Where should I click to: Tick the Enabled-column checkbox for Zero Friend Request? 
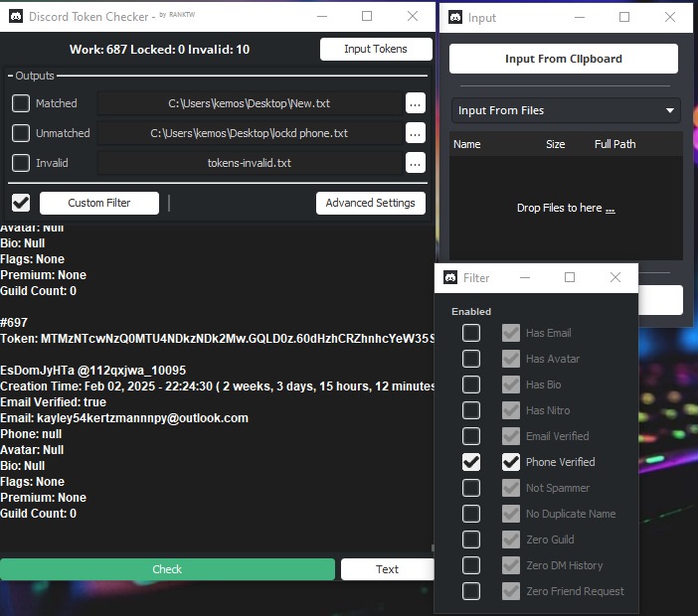tap(471, 591)
